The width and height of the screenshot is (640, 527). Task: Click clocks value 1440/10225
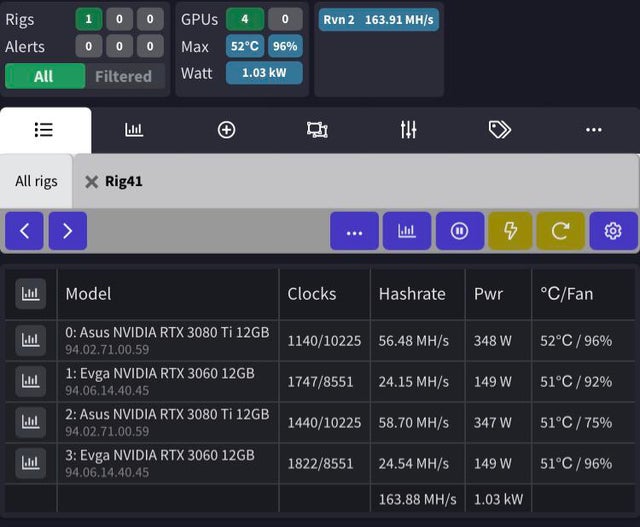[x=324, y=422]
